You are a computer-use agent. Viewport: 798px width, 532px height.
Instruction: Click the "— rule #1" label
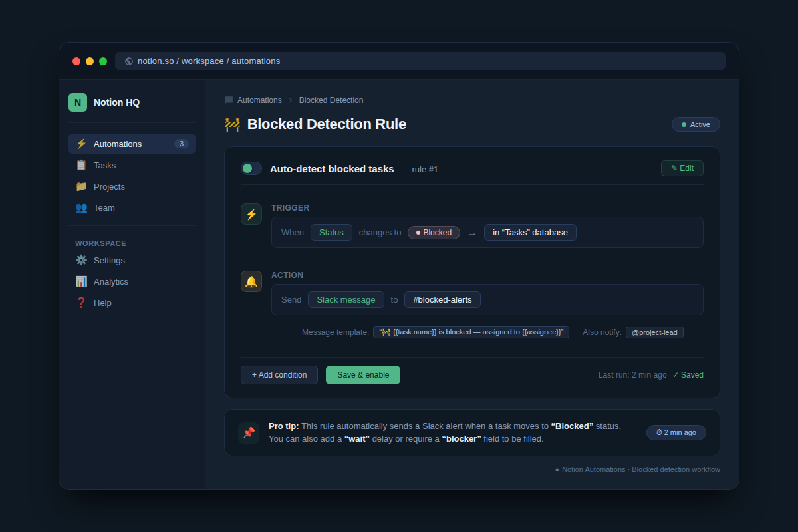420,170
